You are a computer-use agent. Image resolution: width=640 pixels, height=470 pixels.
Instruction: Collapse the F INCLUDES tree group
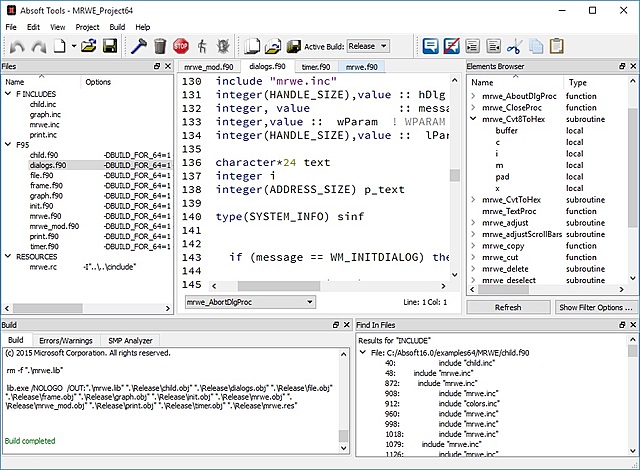click(8, 93)
